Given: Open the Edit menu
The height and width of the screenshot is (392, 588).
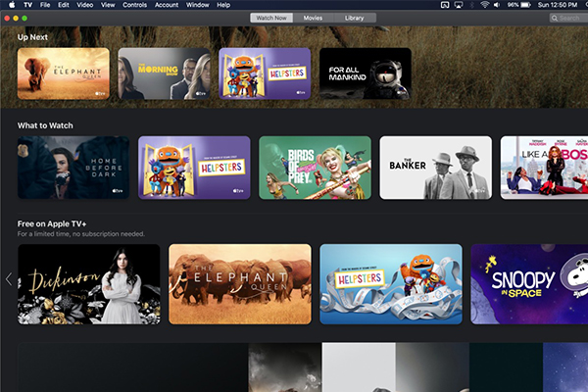Looking at the screenshot, I should pos(64,5).
